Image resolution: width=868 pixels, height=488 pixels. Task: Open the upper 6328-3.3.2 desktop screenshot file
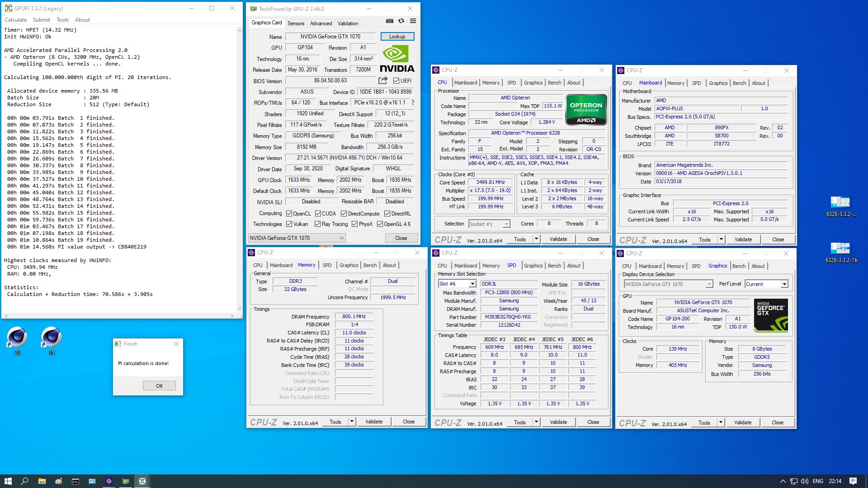(841, 206)
